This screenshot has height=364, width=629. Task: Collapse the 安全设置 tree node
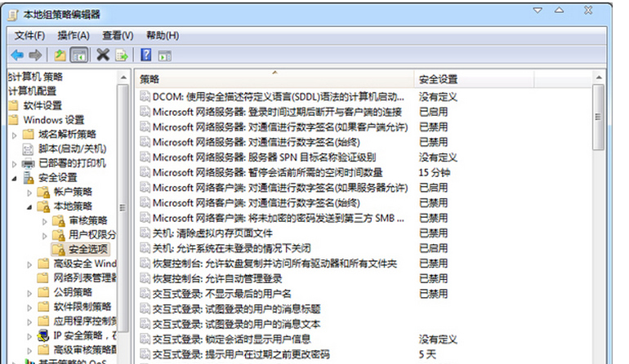[x=15, y=179]
